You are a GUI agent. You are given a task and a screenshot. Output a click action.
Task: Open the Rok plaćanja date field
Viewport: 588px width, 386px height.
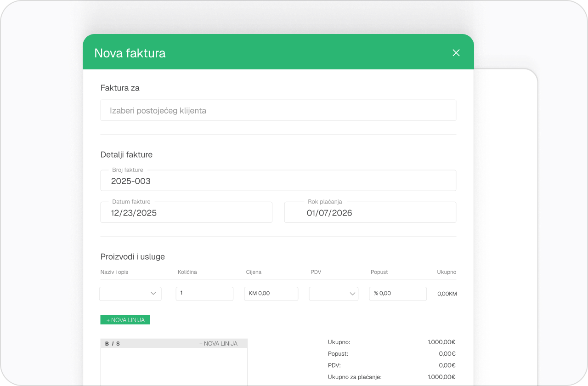tap(370, 212)
